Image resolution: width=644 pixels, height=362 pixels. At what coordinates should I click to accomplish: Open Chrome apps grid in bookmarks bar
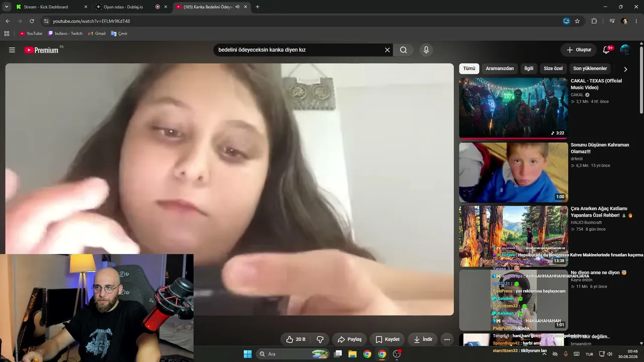[x=7, y=34]
